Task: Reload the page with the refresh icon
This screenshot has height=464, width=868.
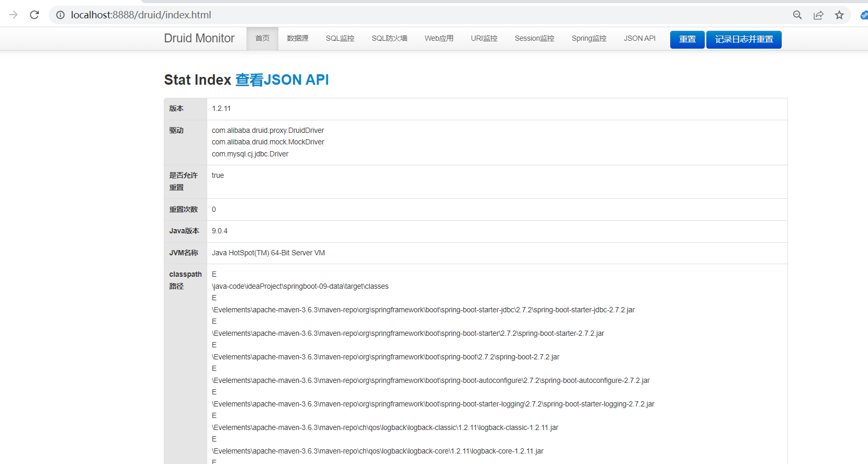Action: tap(35, 15)
